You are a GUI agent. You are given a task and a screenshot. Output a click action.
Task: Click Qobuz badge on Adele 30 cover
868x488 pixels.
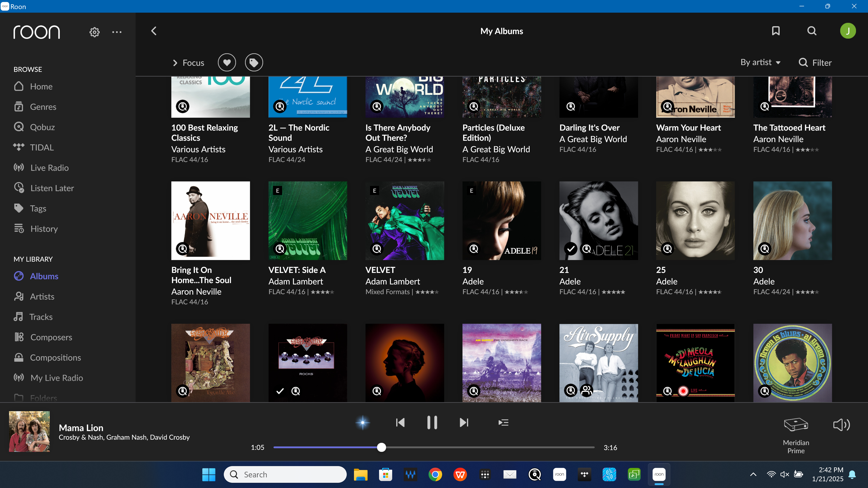pos(764,249)
